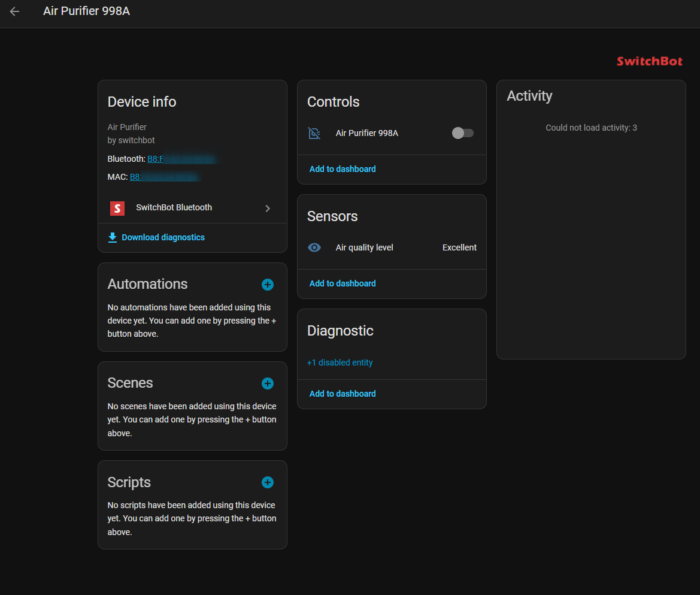Toggle the Air Purifier 998A switch

(x=462, y=133)
